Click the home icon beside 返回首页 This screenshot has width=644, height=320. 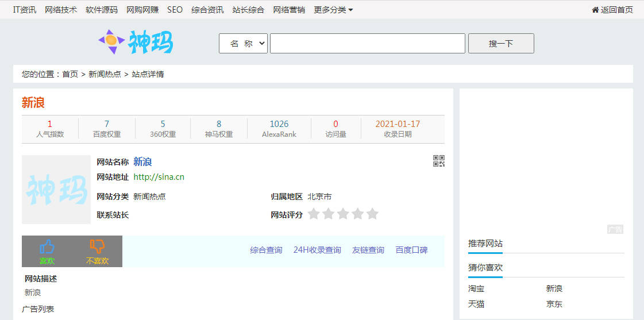595,10
